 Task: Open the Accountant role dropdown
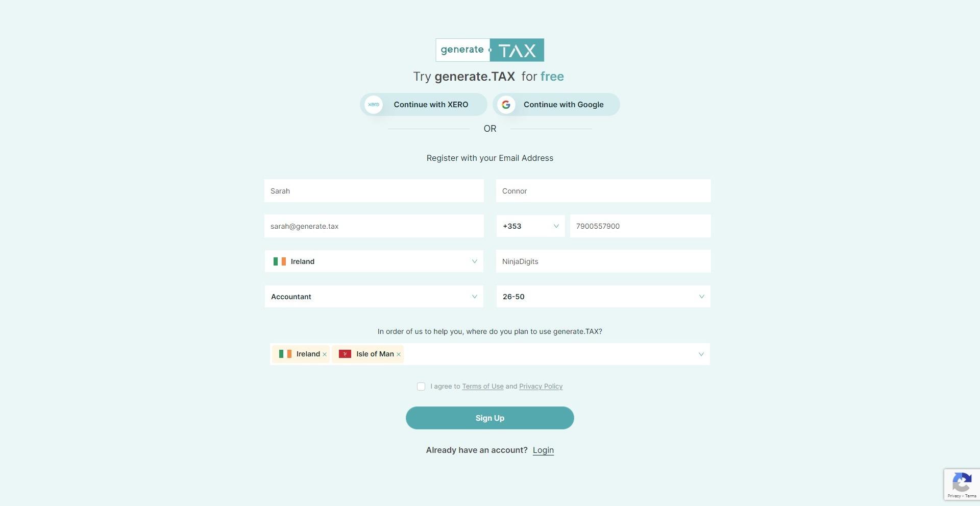pos(374,297)
